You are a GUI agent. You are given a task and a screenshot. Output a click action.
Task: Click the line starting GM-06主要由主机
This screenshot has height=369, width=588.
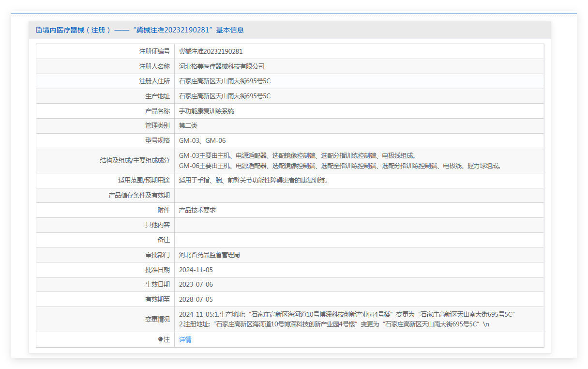[x=341, y=166]
